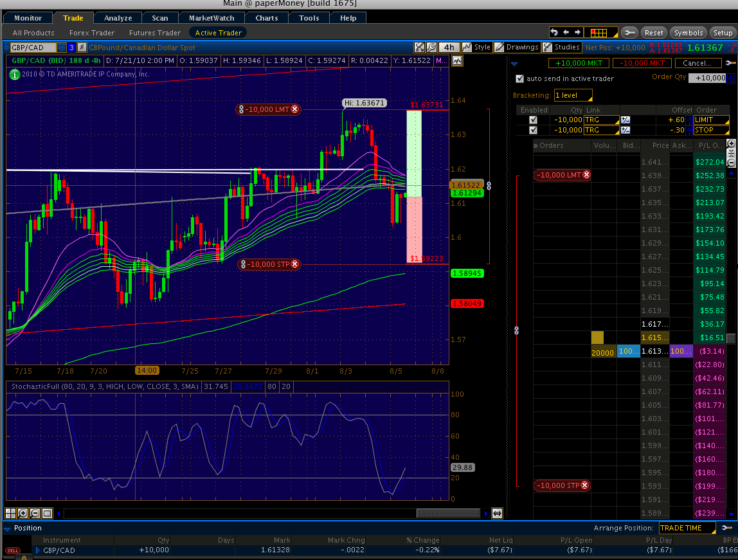Open the TRG link dropdown in STOP row
This screenshot has width=738, height=560.
point(602,131)
